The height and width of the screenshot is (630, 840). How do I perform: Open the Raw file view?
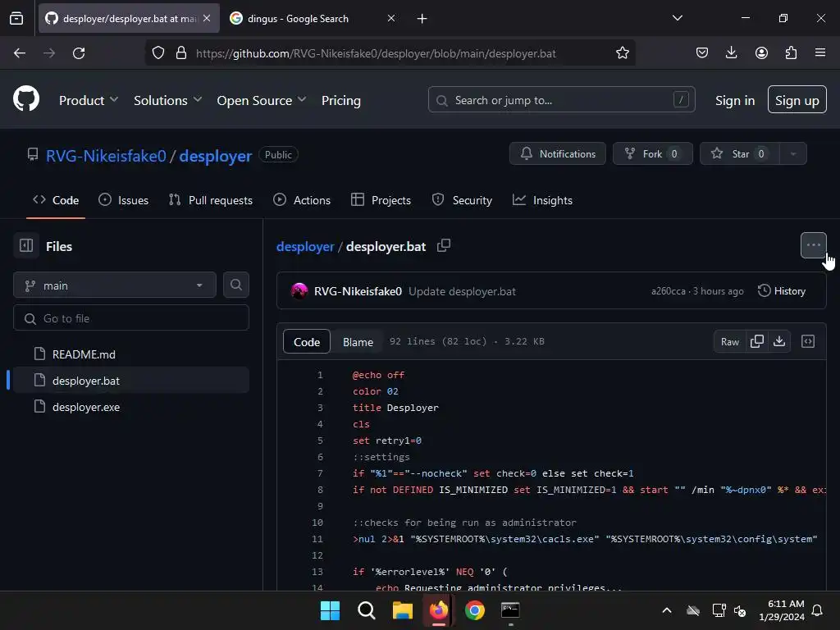[x=729, y=342]
